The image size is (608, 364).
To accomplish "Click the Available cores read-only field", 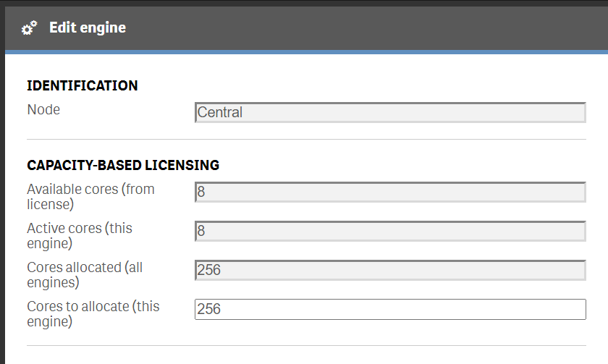I will pos(390,192).
